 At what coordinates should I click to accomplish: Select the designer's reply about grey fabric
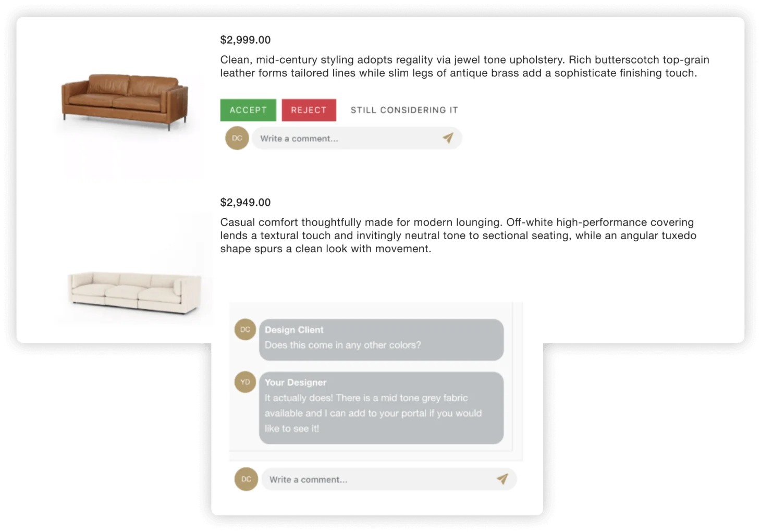373,413
